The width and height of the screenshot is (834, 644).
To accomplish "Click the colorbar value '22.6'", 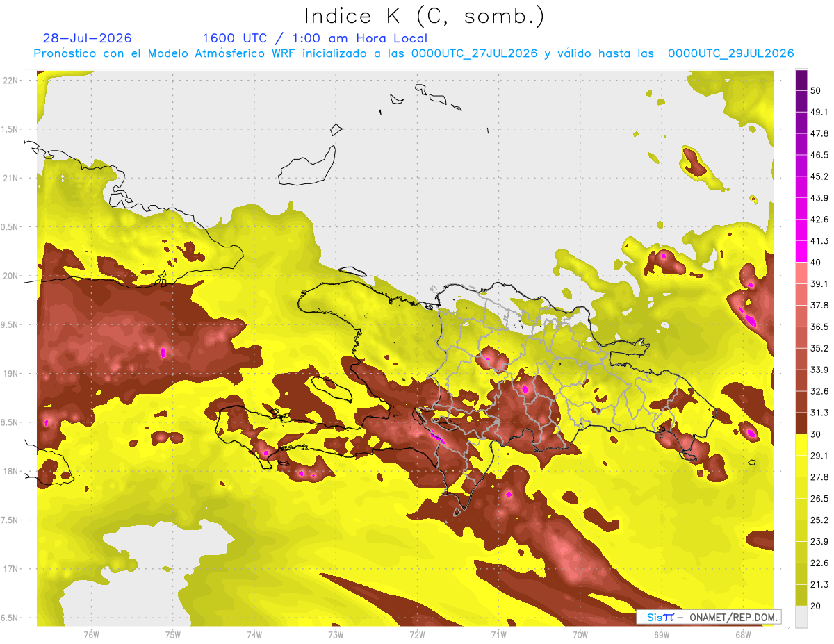I will (x=819, y=563).
